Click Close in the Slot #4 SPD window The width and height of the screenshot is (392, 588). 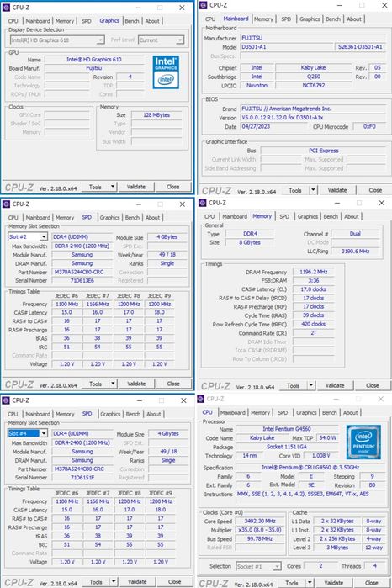coord(174,582)
